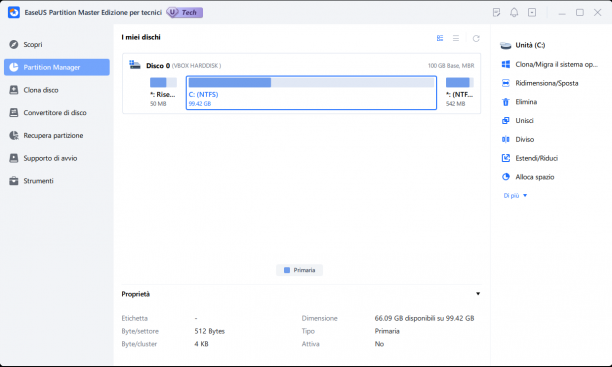This screenshot has width=612, height=367.
Task: Select the C: (NTFS) partition block
Action: (311, 93)
